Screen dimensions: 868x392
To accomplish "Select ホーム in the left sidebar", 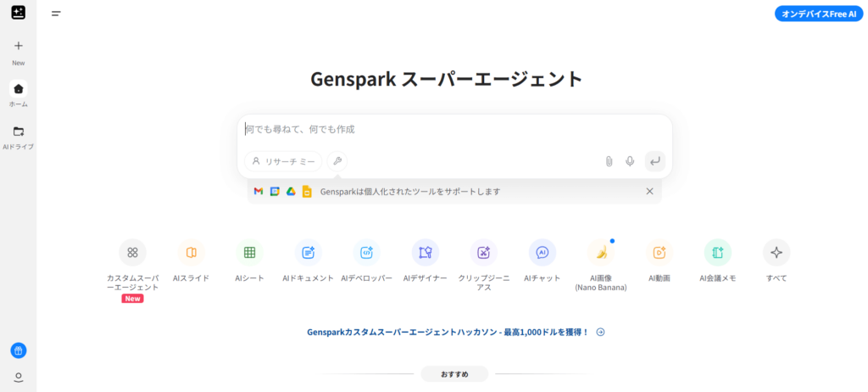I will pos(19,89).
